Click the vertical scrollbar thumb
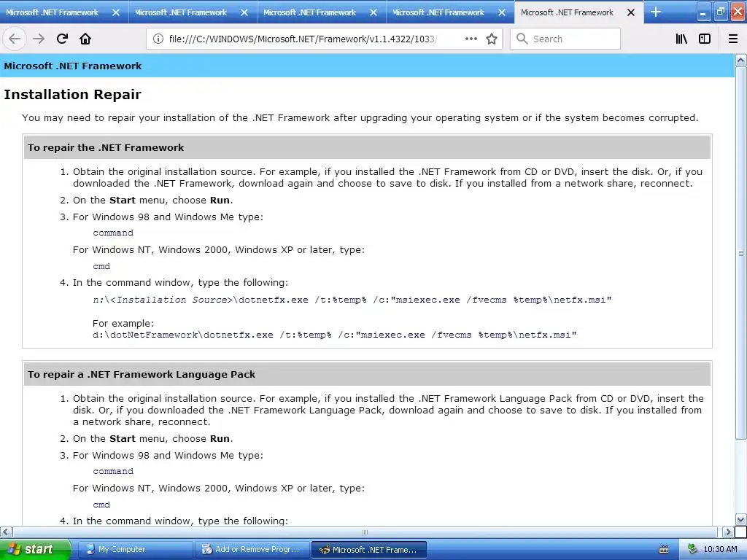747x560 pixels. click(x=740, y=253)
